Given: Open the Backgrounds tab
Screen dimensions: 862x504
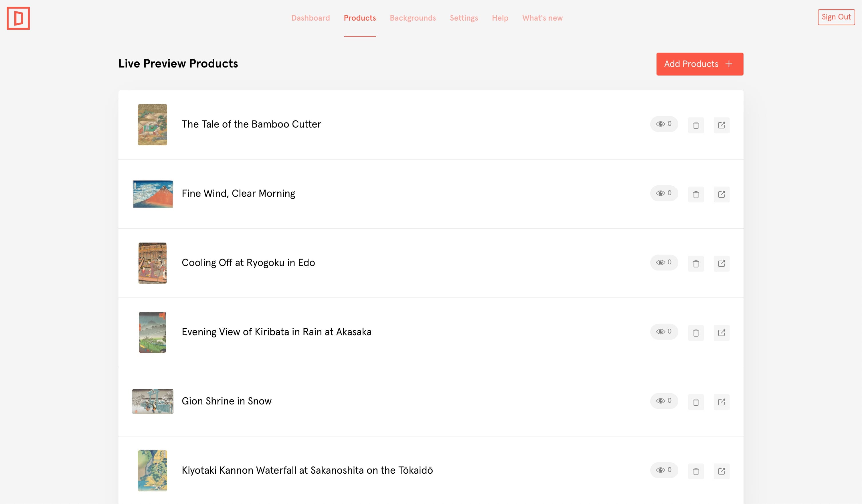Looking at the screenshot, I should point(412,18).
